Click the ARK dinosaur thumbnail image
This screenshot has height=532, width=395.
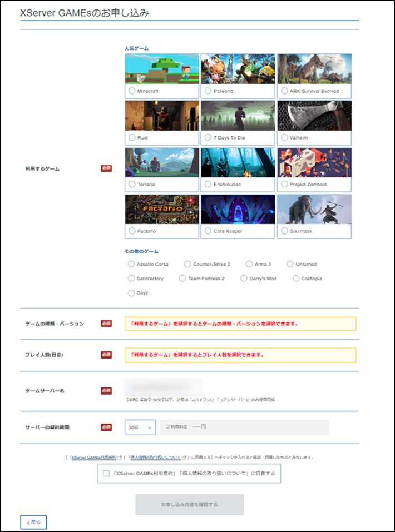[314, 69]
